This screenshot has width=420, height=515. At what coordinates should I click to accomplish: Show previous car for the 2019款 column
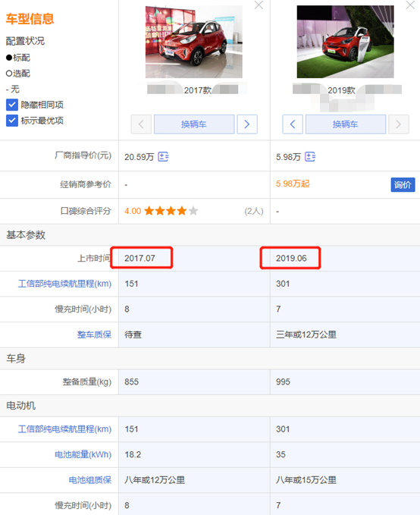pos(293,124)
